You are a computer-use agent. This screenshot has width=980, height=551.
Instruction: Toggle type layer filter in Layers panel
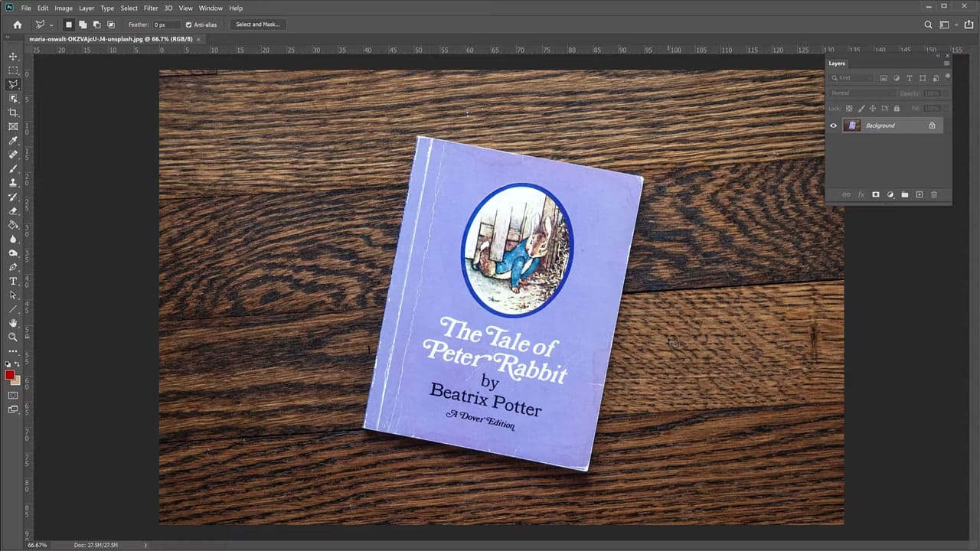[x=910, y=78]
